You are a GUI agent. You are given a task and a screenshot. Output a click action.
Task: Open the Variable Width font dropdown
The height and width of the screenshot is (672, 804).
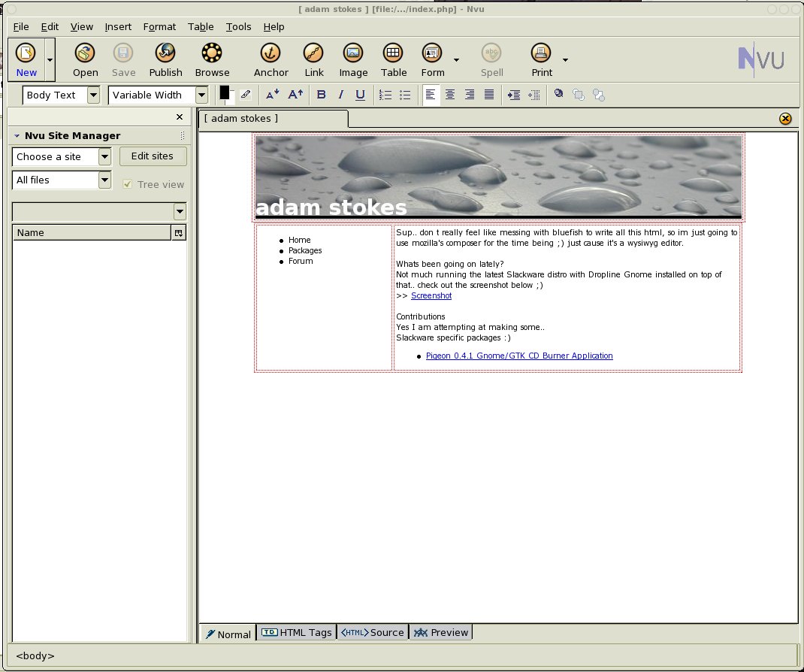tap(201, 95)
